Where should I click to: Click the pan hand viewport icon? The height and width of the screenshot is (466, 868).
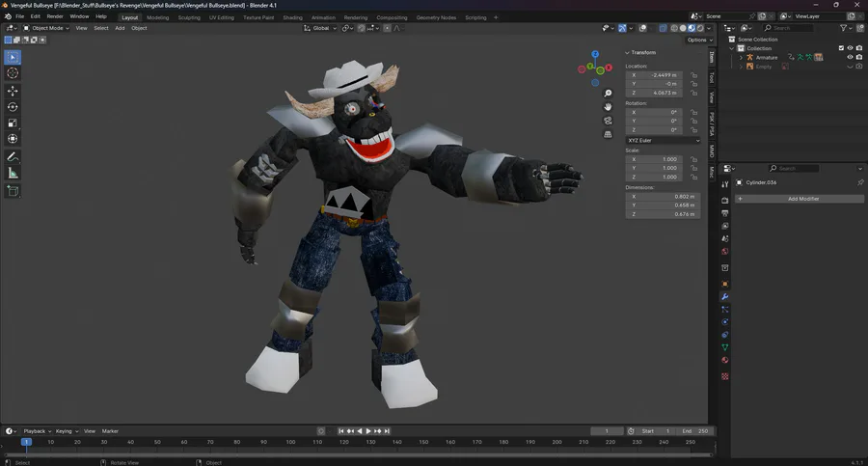click(x=609, y=106)
